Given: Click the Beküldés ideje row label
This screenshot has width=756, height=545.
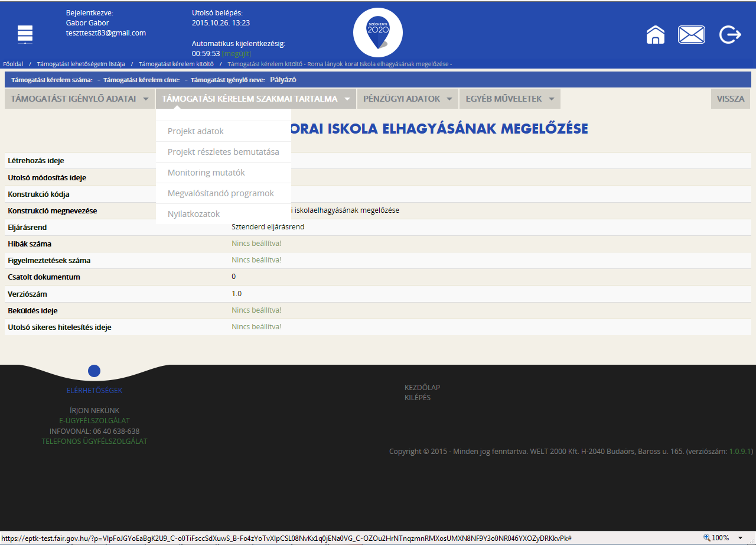Looking at the screenshot, I should [32, 310].
